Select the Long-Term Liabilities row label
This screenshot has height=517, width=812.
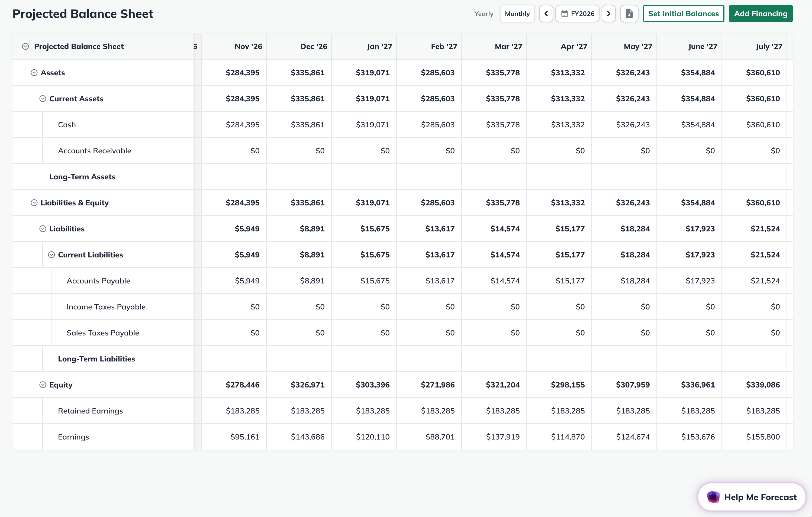click(x=96, y=358)
